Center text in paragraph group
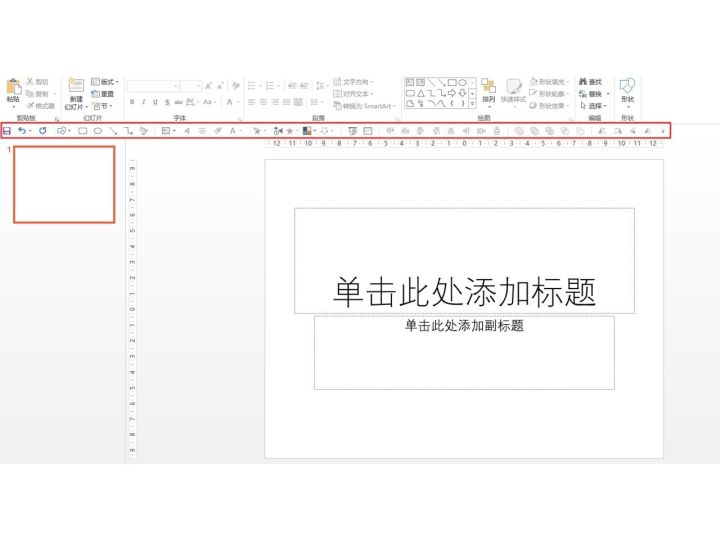The image size is (720, 540). tap(264, 102)
